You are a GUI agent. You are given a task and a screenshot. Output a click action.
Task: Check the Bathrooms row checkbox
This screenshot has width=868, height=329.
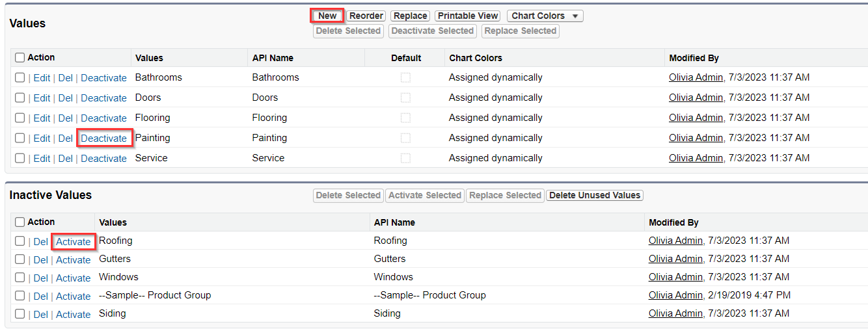20,77
